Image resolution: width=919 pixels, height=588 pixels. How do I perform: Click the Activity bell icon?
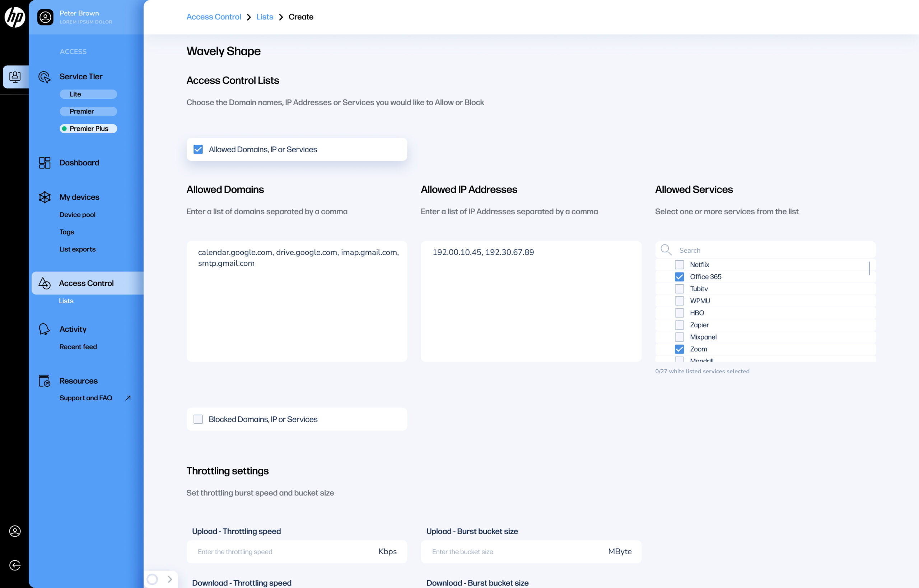[x=44, y=329]
